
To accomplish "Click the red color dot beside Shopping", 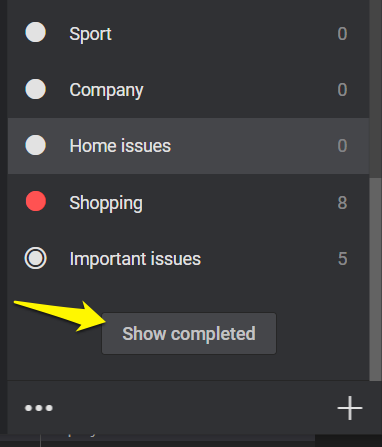I will click(x=36, y=201).
